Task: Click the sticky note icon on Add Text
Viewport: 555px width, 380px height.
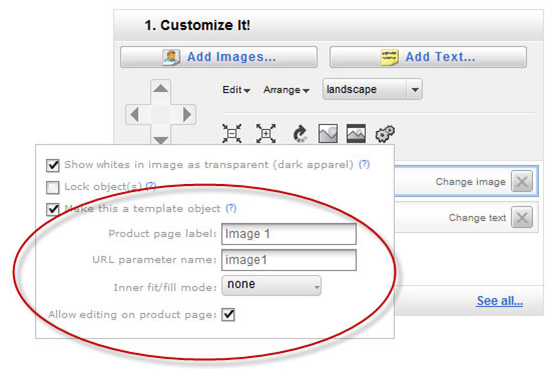Action: tap(389, 57)
